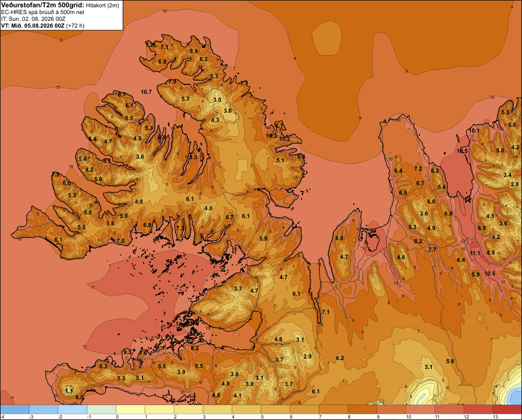Click the temperature value 8.0
The image size is (522, 420).
click(79, 397)
